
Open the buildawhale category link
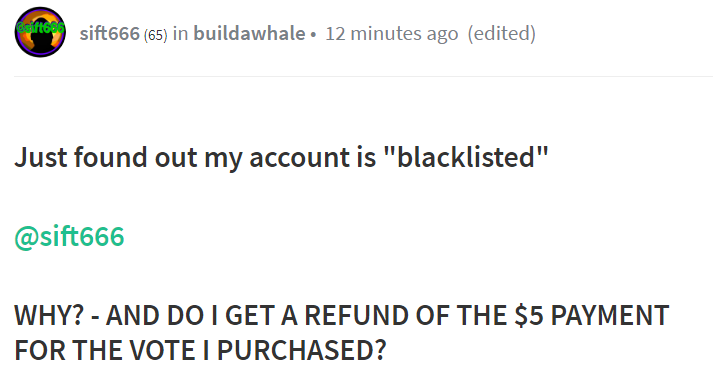[x=249, y=33]
